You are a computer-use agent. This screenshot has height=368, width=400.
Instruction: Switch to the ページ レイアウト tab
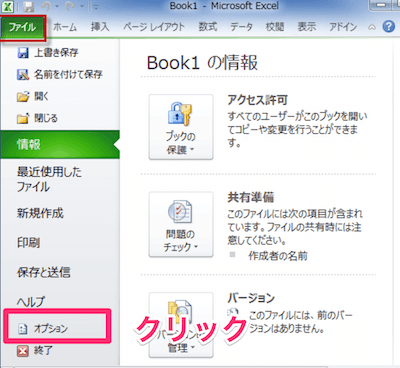coord(154,27)
